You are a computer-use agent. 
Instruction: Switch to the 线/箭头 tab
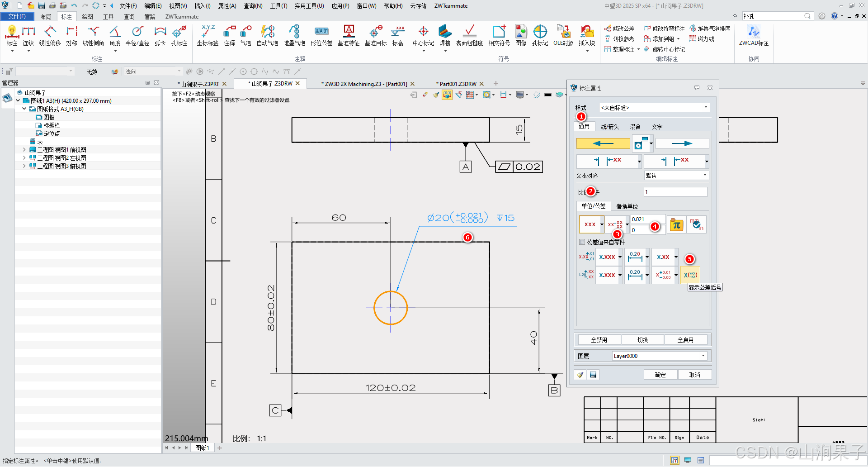tap(609, 127)
